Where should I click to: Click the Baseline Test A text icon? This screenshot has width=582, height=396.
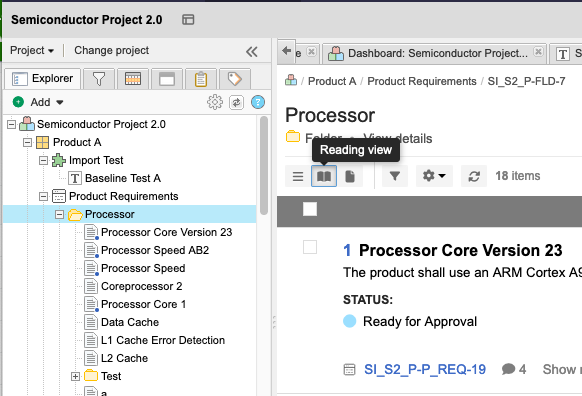point(75,178)
